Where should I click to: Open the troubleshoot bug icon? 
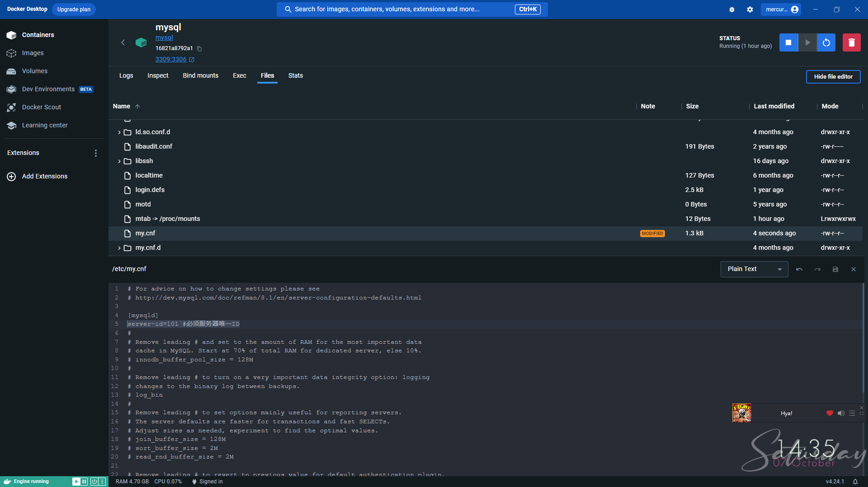point(731,9)
